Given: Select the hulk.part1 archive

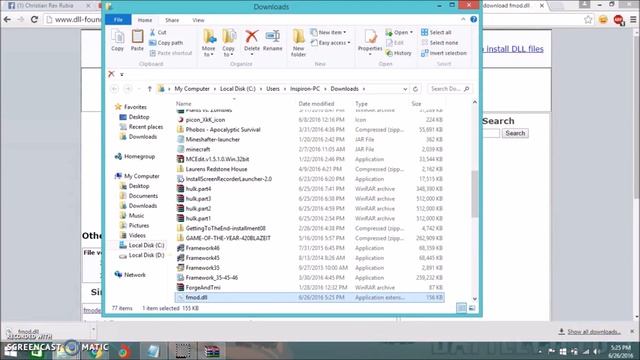Looking at the screenshot, I should pos(309,218).
